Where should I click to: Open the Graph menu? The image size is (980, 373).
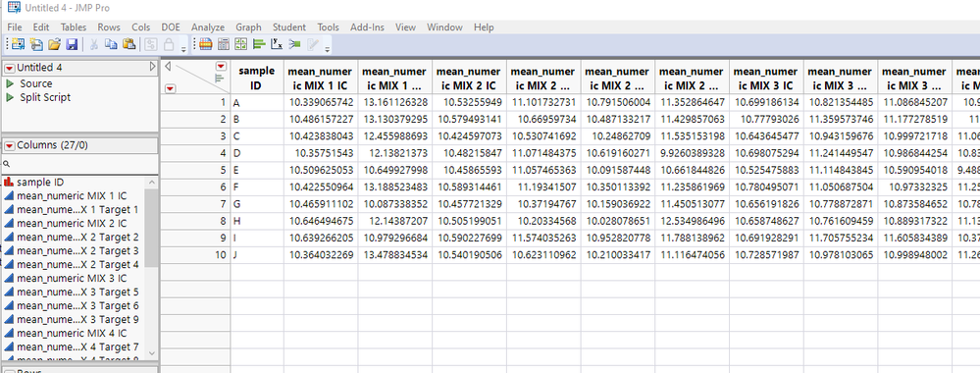[248, 27]
